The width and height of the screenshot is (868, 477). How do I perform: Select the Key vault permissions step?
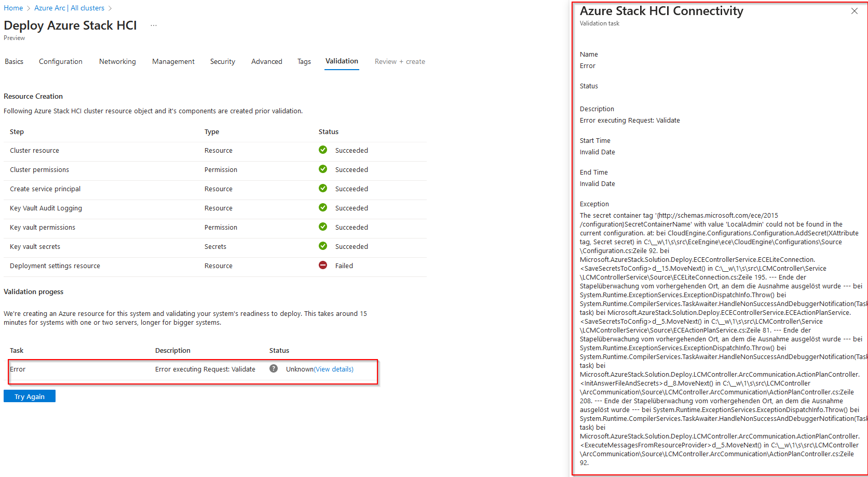(x=43, y=227)
